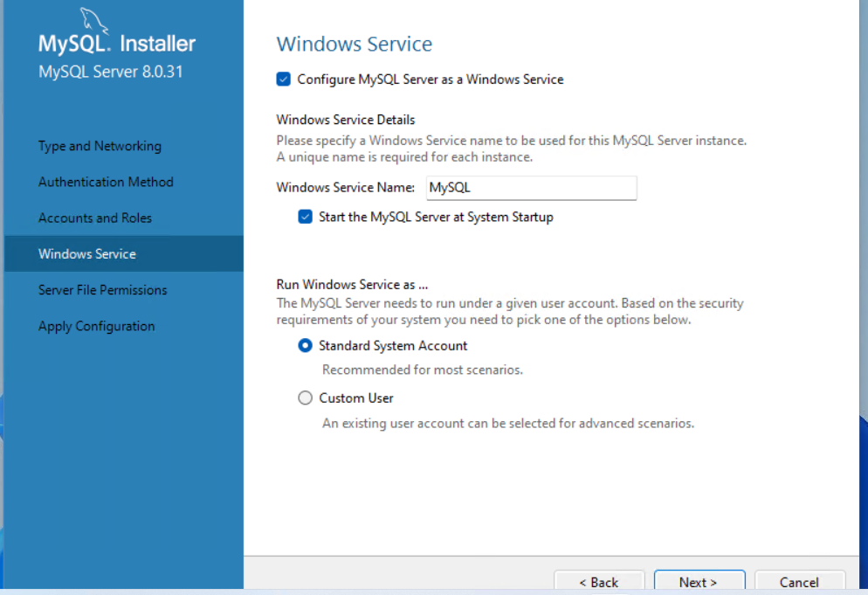
Task: Click the Windows Service Details label
Action: 346,120
